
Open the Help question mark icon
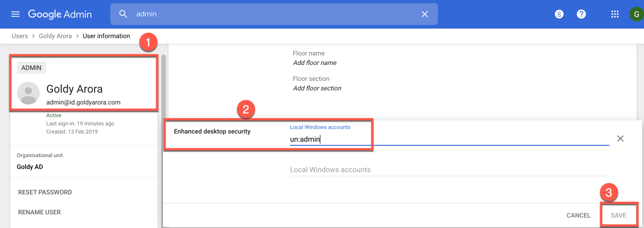tap(581, 14)
